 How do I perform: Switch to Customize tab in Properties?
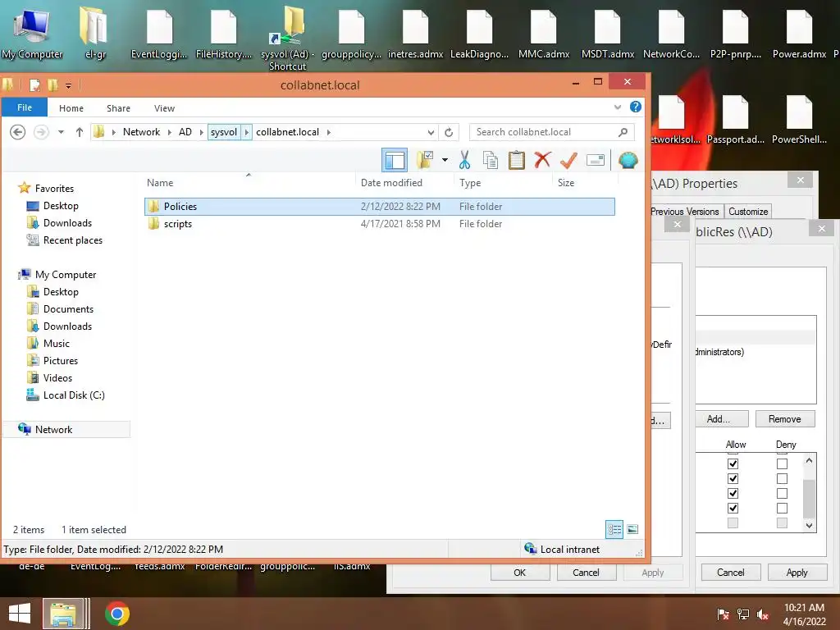(748, 212)
